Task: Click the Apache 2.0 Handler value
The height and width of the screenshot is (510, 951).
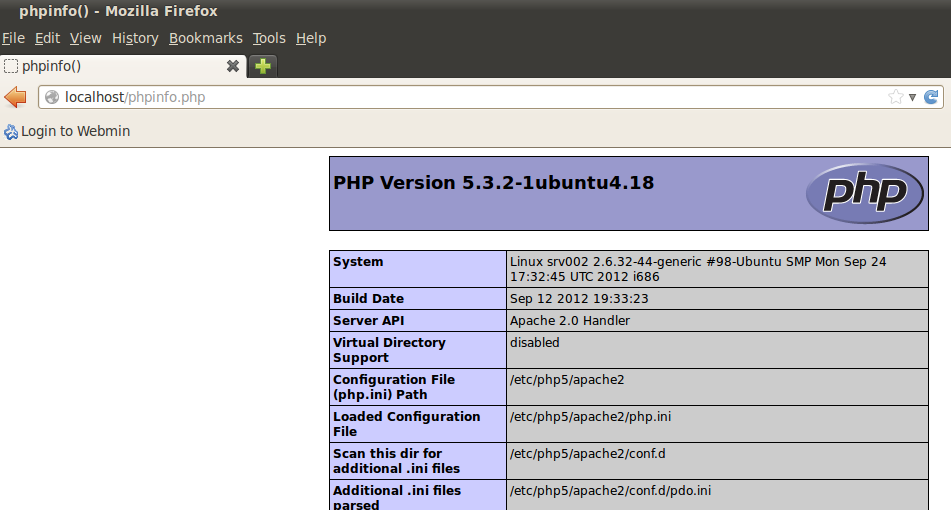Action: click(x=570, y=320)
